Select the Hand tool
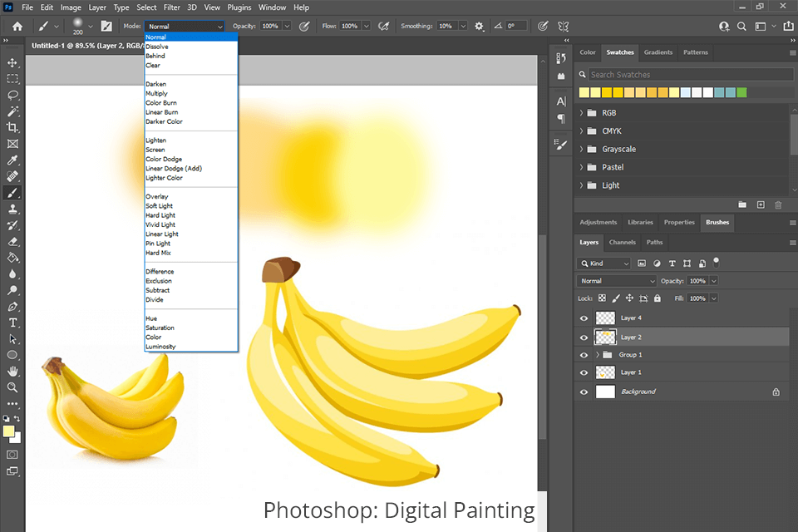 click(x=12, y=372)
